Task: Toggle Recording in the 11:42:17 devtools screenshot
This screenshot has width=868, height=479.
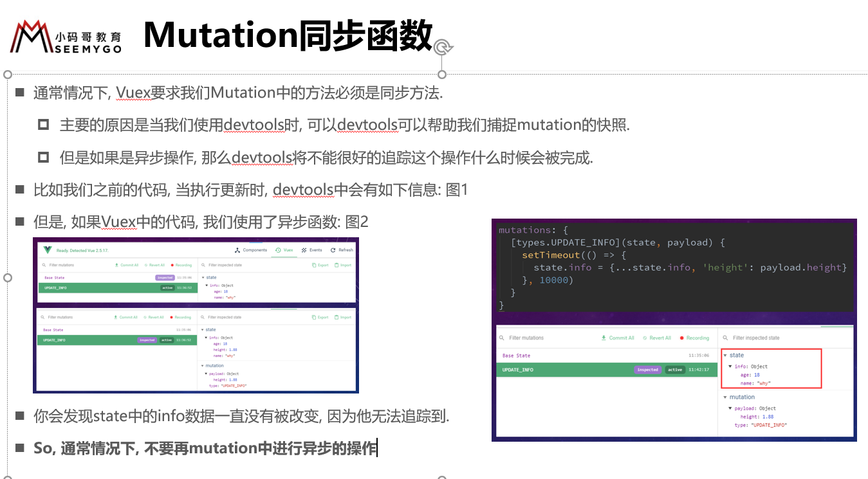Action: pos(694,338)
